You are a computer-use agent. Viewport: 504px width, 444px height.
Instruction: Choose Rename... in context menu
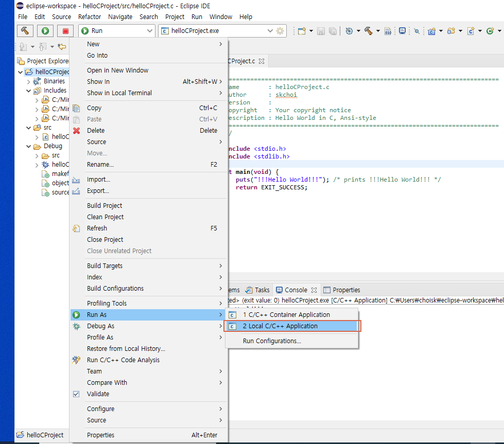[149, 165]
